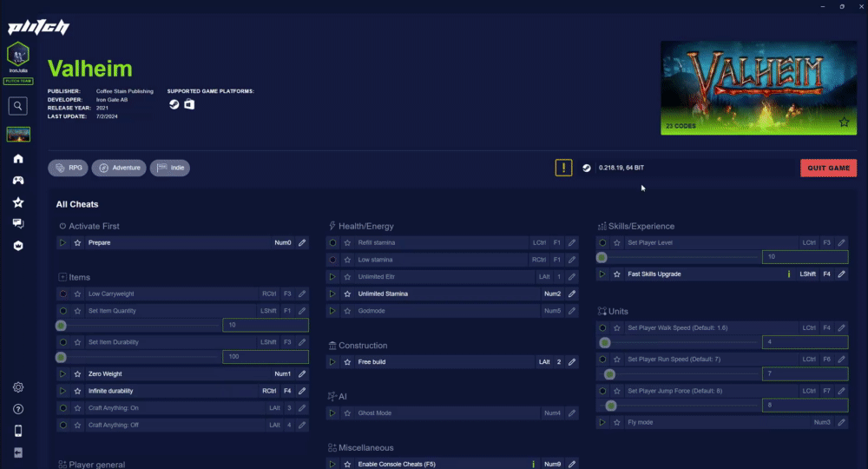Toggle Enable Console Cheats (F5)
Screen dimensions: 868x469
332,464
